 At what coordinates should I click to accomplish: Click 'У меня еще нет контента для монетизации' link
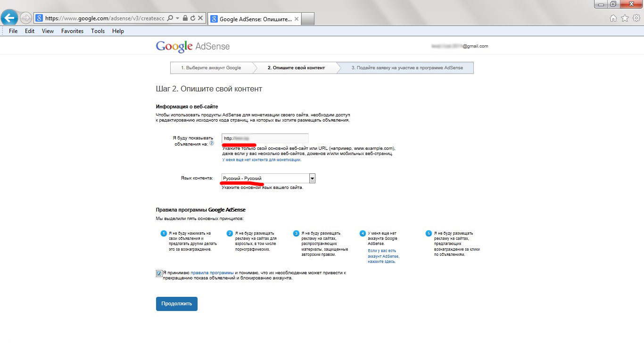coord(262,160)
